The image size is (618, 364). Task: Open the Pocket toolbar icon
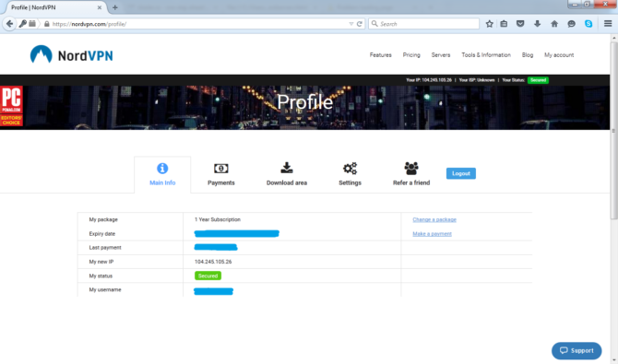point(520,24)
